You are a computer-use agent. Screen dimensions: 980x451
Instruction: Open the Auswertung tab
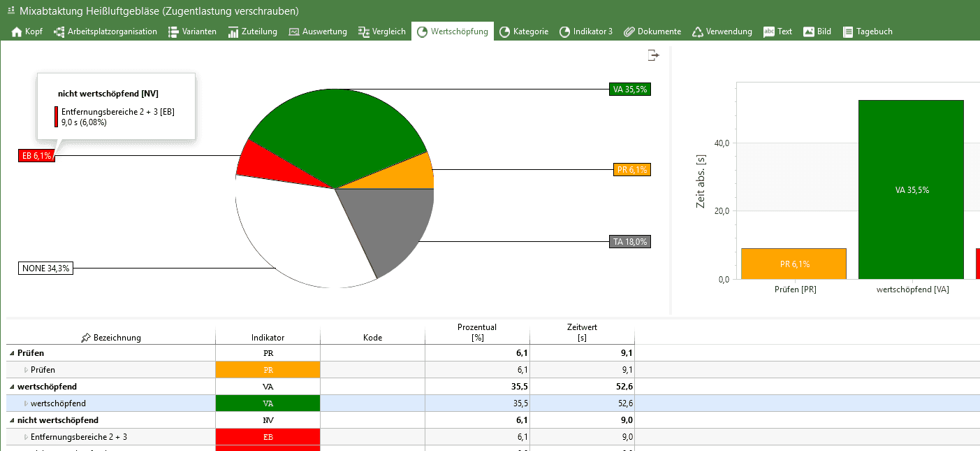pyautogui.click(x=318, y=31)
